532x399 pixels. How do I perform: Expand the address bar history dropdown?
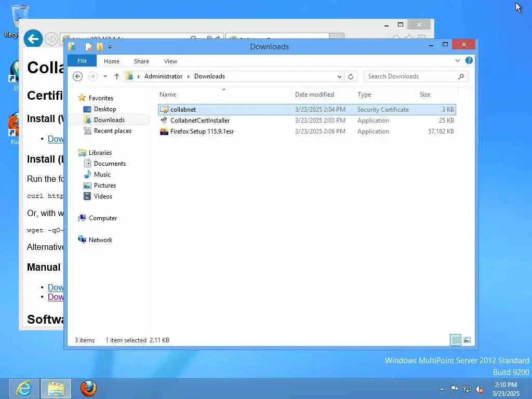point(339,77)
